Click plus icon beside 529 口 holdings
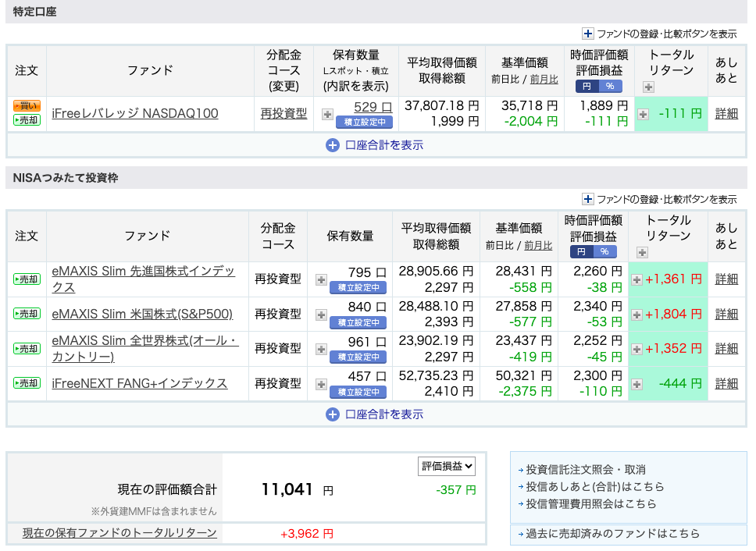The image size is (756, 551). (327, 114)
